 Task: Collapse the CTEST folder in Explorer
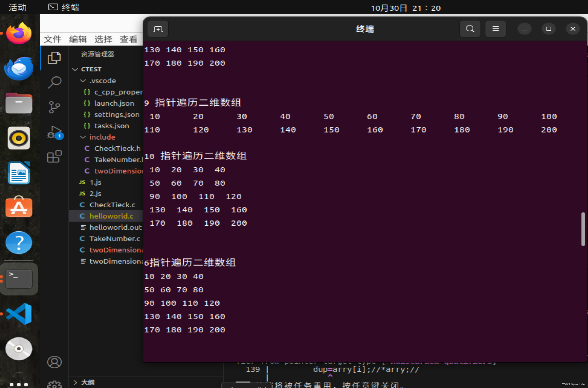tap(75, 69)
